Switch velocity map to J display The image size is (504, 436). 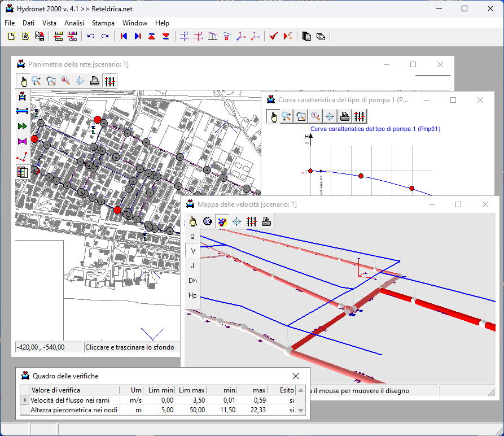192,266
